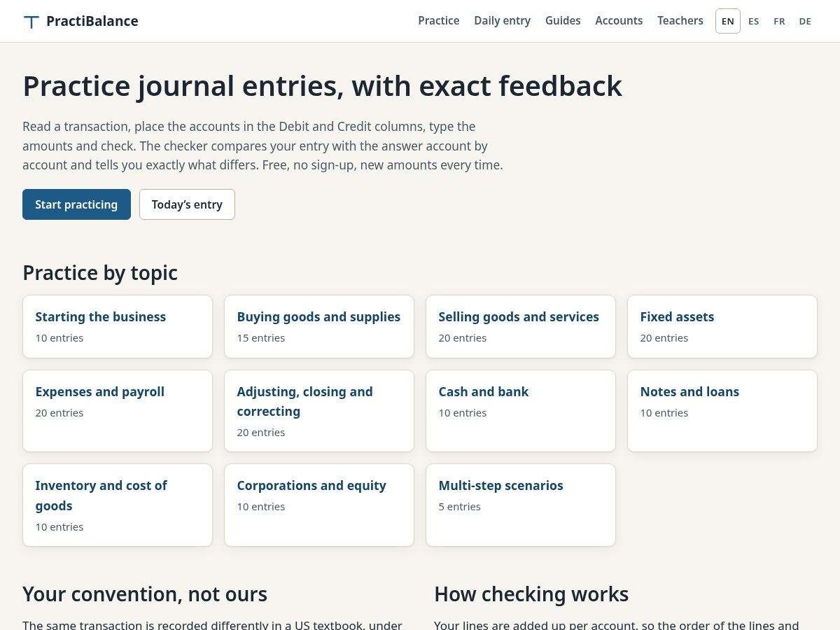Image resolution: width=840 pixels, height=630 pixels.
Task: Open Corporations and equity topic card
Action: click(319, 505)
